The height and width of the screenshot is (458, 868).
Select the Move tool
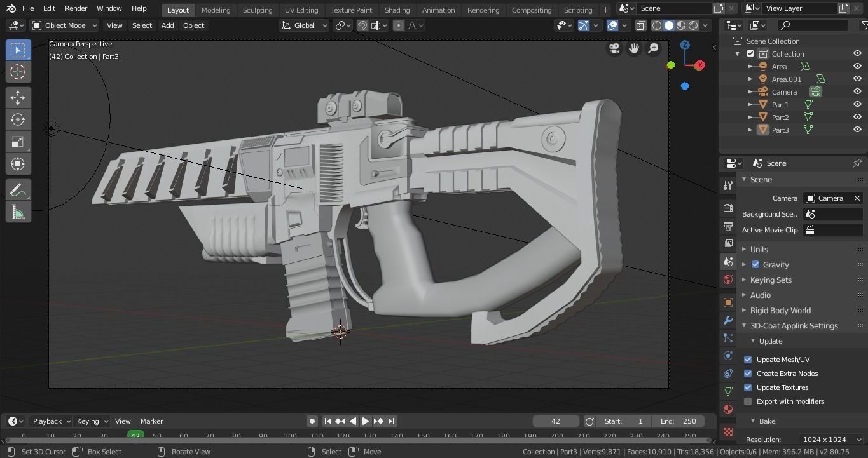pos(18,97)
